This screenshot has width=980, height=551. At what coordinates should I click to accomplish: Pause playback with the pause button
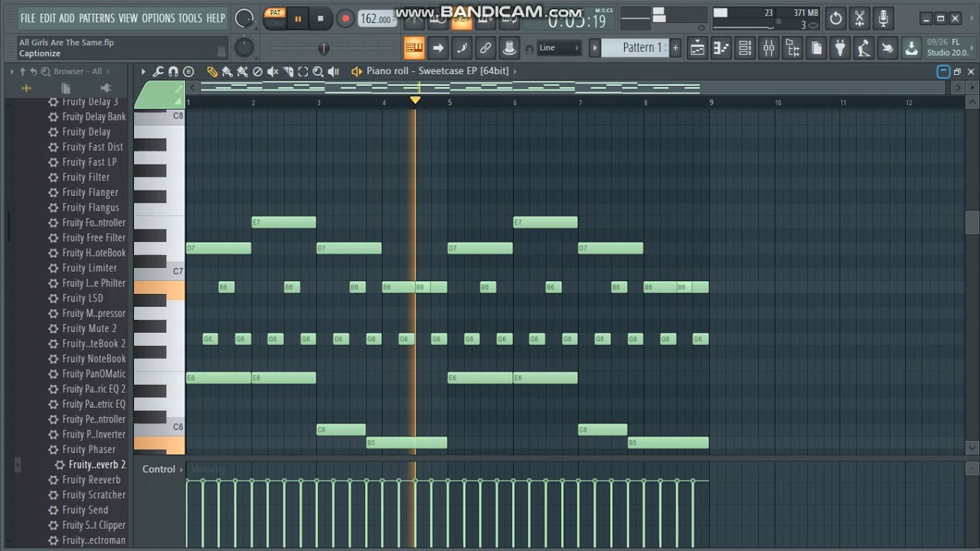[298, 18]
